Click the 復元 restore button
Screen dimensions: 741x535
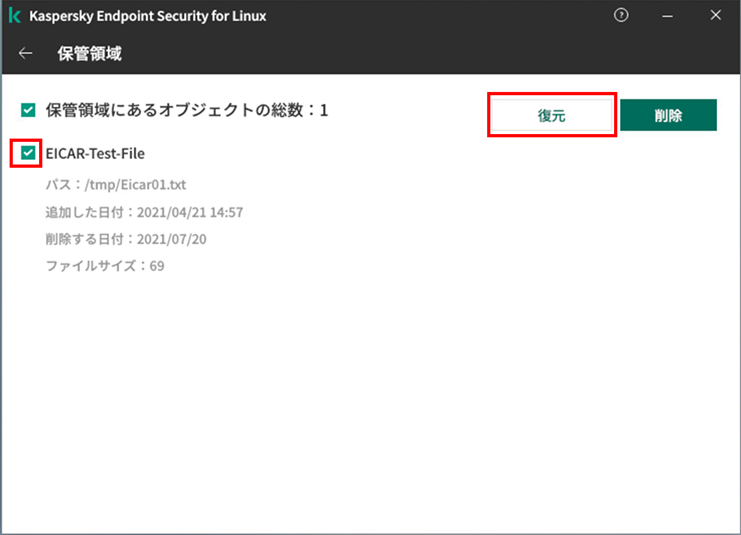click(x=551, y=115)
